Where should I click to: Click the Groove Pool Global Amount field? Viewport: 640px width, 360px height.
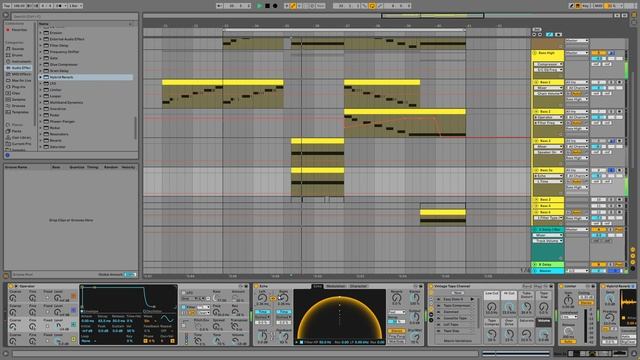[130, 275]
